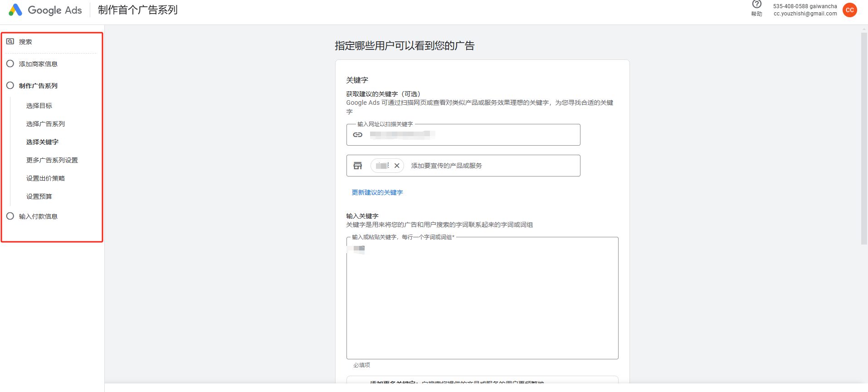
Task: Click the 指定哪些用户可以看到您的广告 heading
Action: point(405,46)
